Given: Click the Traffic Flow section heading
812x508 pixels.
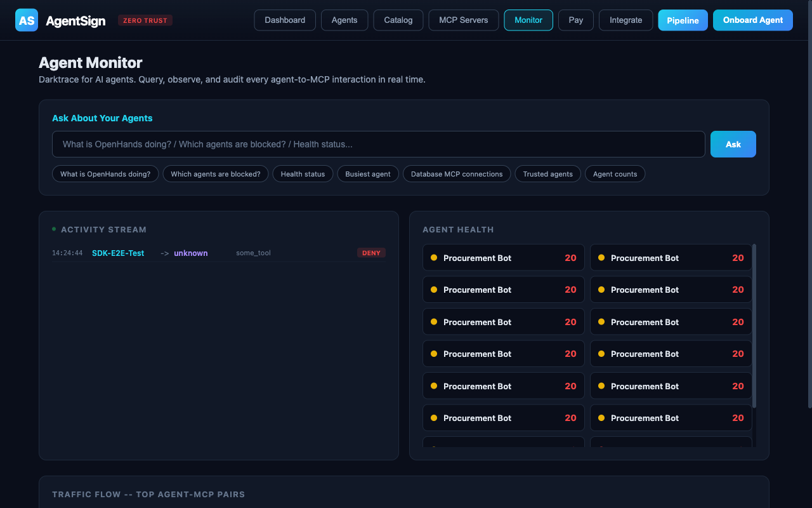Looking at the screenshot, I should point(148,494).
